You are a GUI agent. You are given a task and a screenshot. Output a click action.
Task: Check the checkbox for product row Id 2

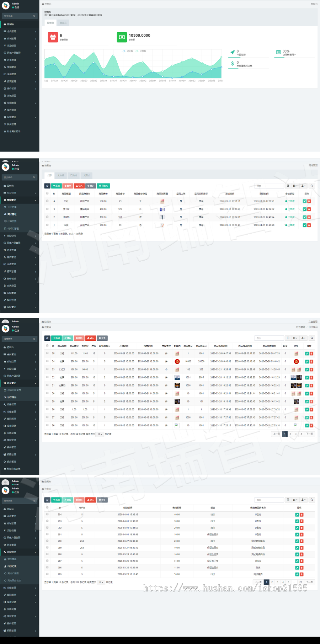click(47, 217)
